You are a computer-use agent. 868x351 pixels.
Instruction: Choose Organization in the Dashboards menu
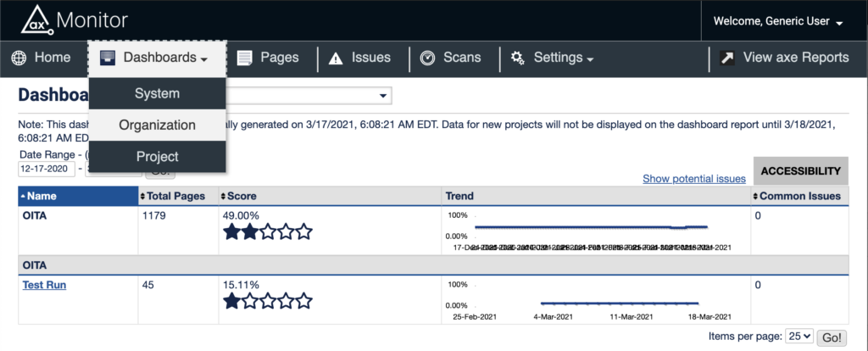[157, 125]
